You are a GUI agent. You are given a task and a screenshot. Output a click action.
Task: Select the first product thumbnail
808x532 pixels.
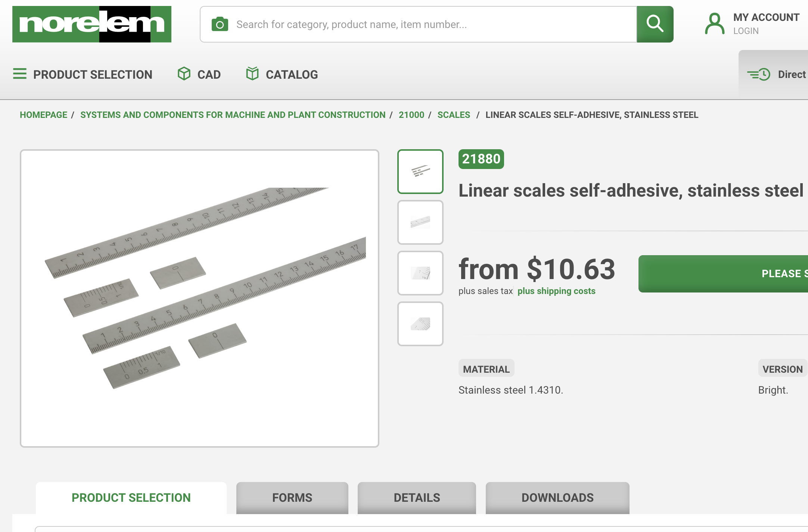click(420, 172)
